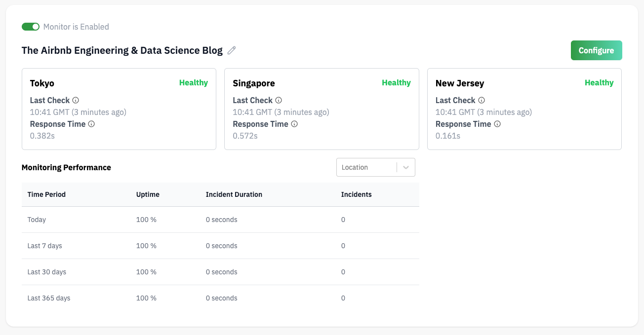Click the Uptime column header
The width and height of the screenshot is (644, 335).
tap(148, 194)
